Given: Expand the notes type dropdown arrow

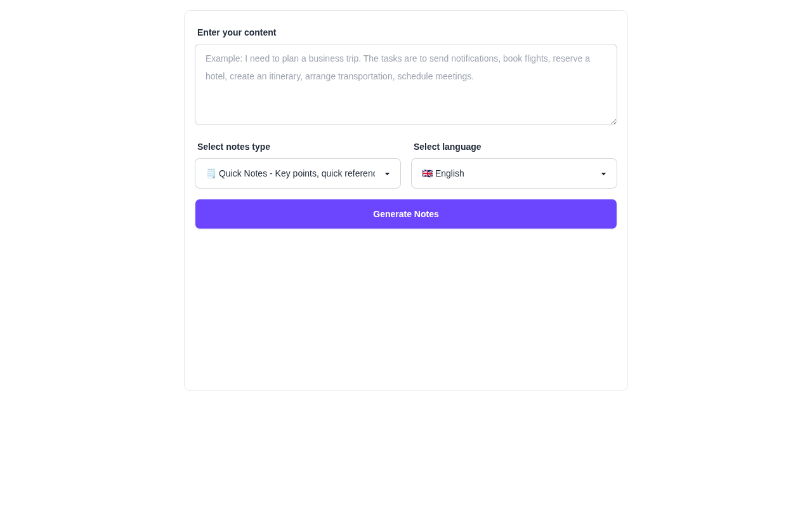Looking at the screenshot, I should pos(387,174).
